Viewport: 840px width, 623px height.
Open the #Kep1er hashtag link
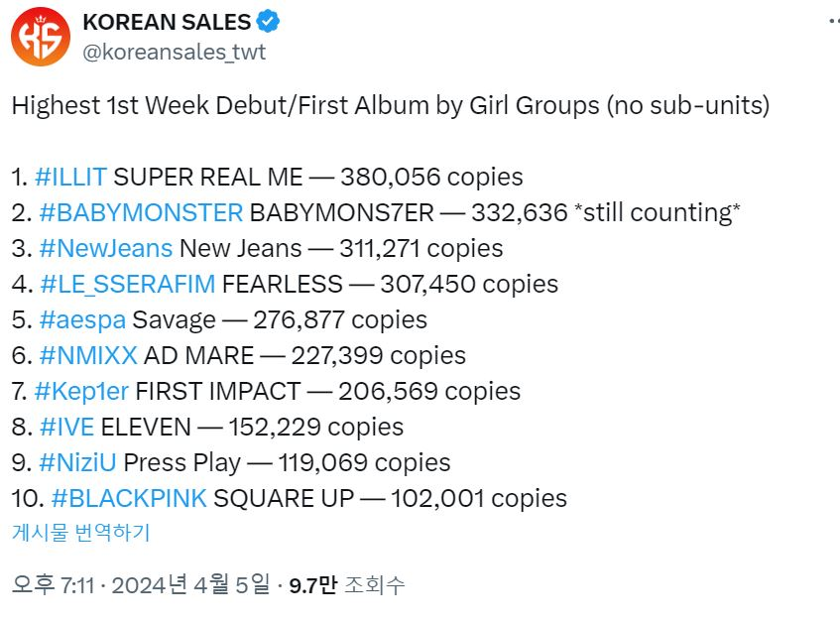tap(81, 392)
